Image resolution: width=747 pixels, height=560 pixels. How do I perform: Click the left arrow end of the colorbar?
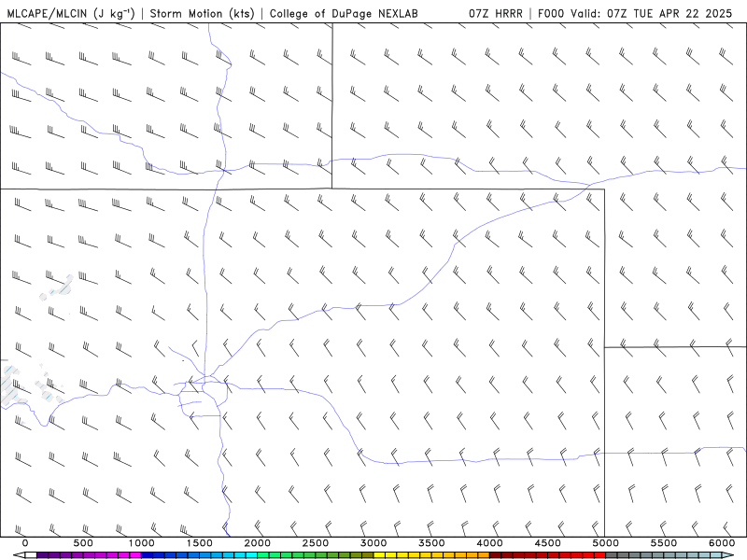(x=19, y=554)
